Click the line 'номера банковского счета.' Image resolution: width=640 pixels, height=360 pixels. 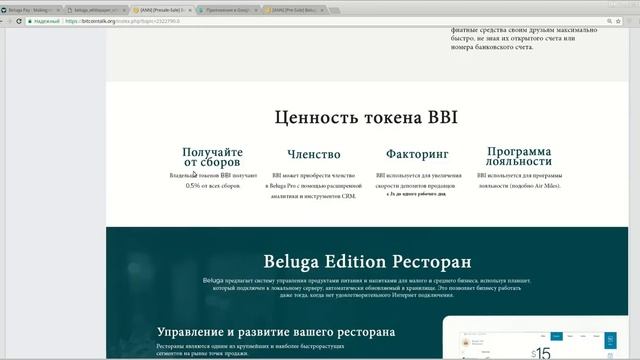click(492, 47)
